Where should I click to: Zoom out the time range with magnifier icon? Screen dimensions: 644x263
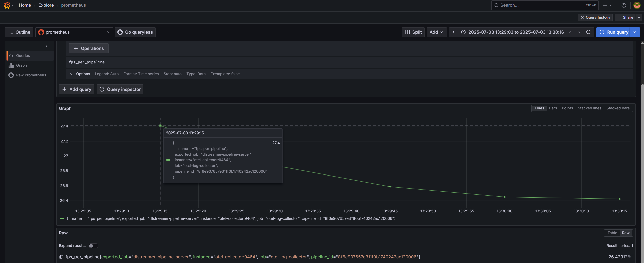point(588,32)
